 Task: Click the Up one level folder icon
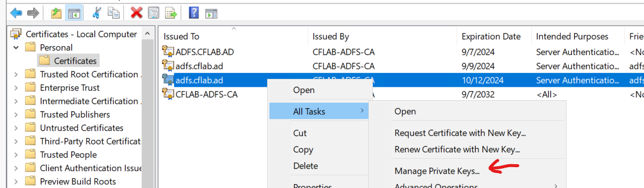click(x=57, y=13)
